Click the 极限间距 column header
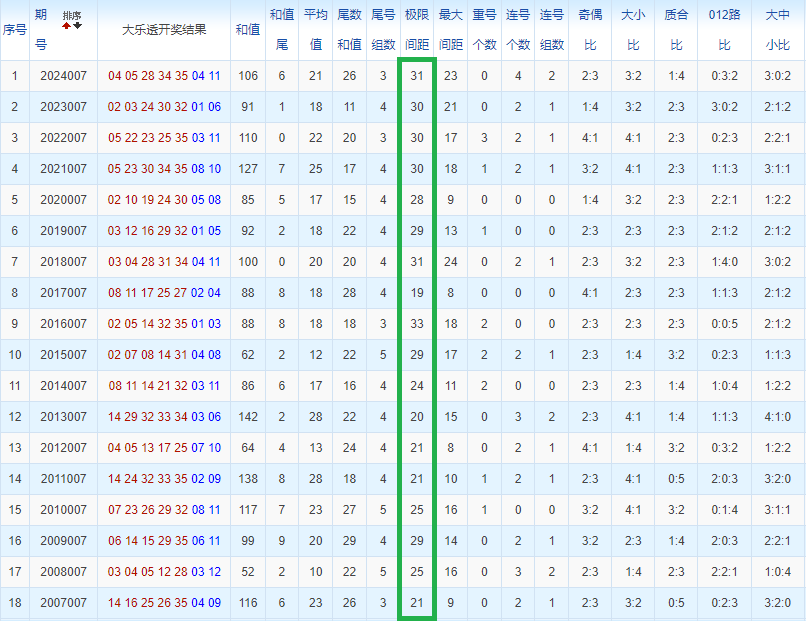The height and width of the screenshot is (621, 806). tap(417, 30)
